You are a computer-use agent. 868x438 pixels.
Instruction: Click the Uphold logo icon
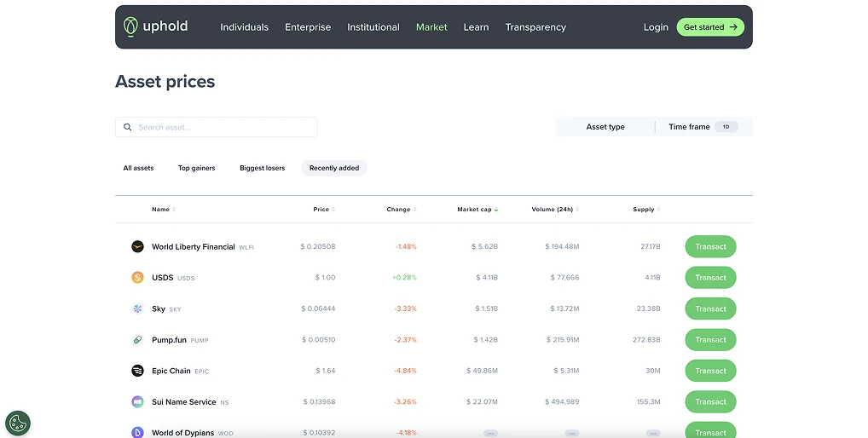130,26
